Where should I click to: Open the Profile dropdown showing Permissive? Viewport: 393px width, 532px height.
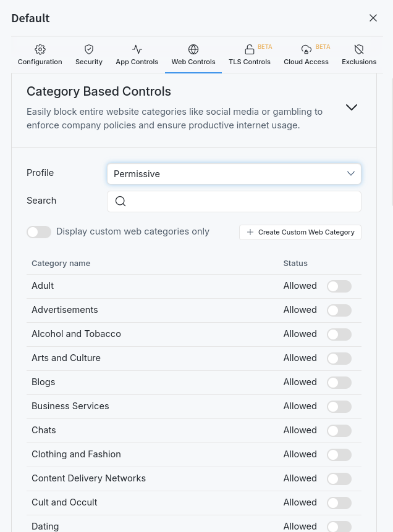click(234, 174)
